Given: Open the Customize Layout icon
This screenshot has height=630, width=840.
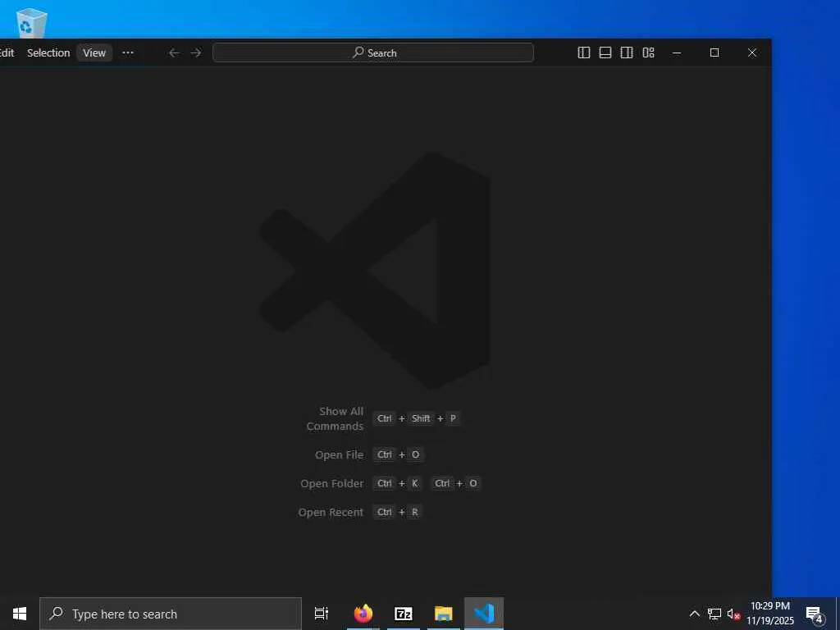Looking at the screenshot, I should 648,52.
